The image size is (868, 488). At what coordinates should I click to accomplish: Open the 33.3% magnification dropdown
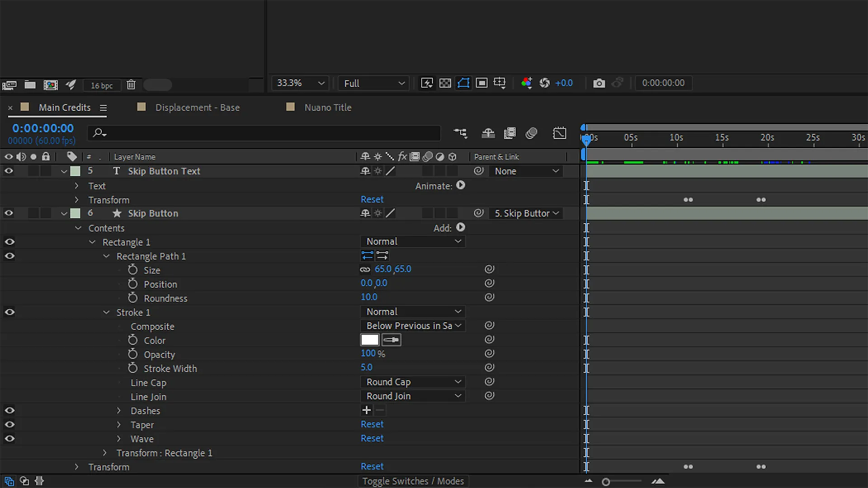tap(301, 83)
